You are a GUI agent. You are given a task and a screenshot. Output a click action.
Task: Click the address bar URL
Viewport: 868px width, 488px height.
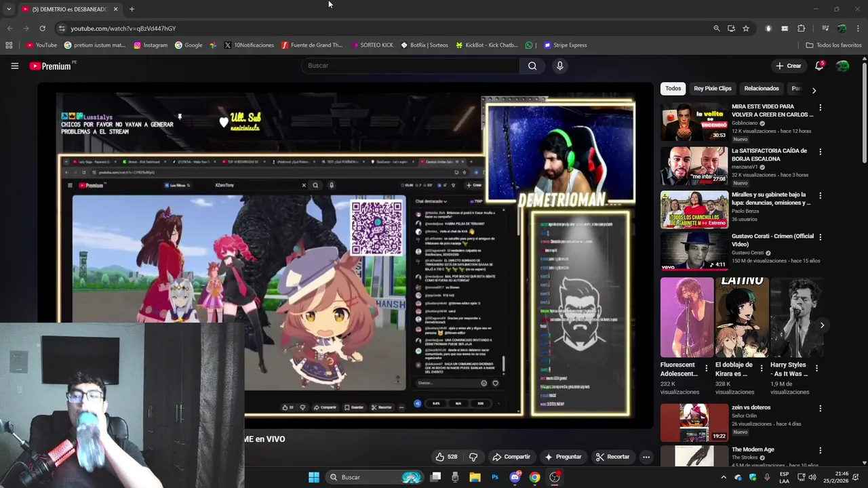click(123, 28)
